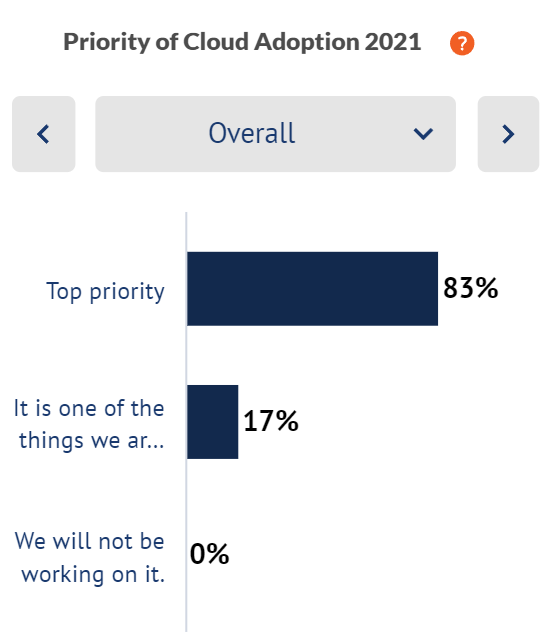The height and width of the screenshot is (636, 554).
Task: Click "We will not be working on it." label
Action: pos(90,558)
